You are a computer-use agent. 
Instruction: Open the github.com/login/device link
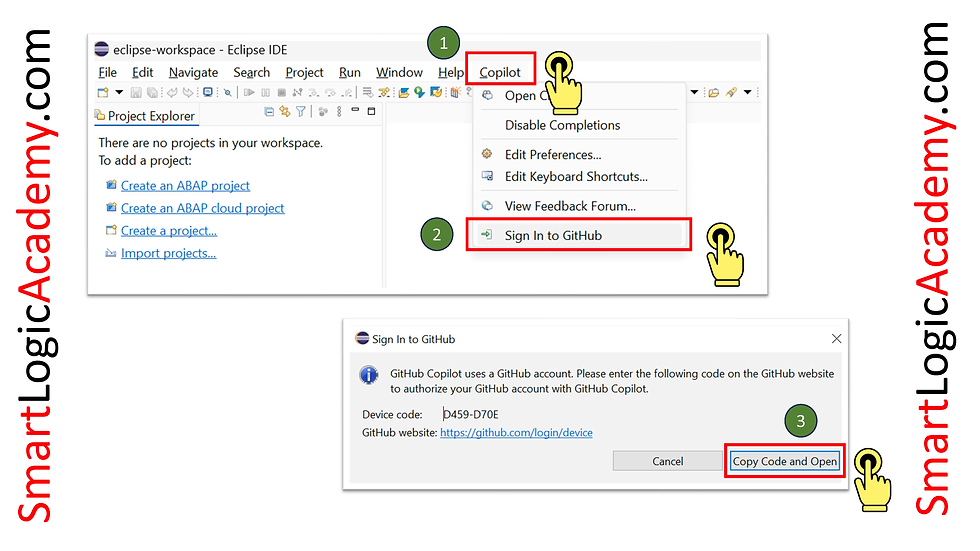pyautogui.click(x=516, y=432)
